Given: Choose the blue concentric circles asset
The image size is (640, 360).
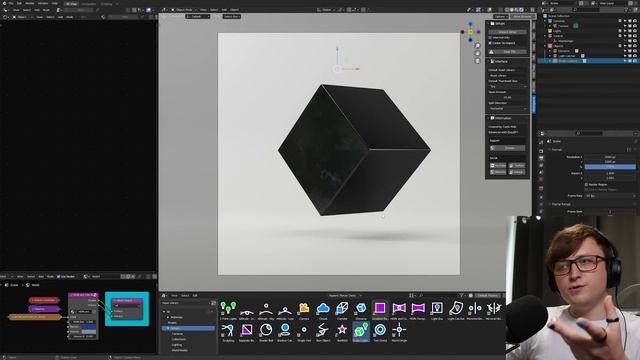Looking at the screenshot, I should pyautogui.click(x=380, y=331).
